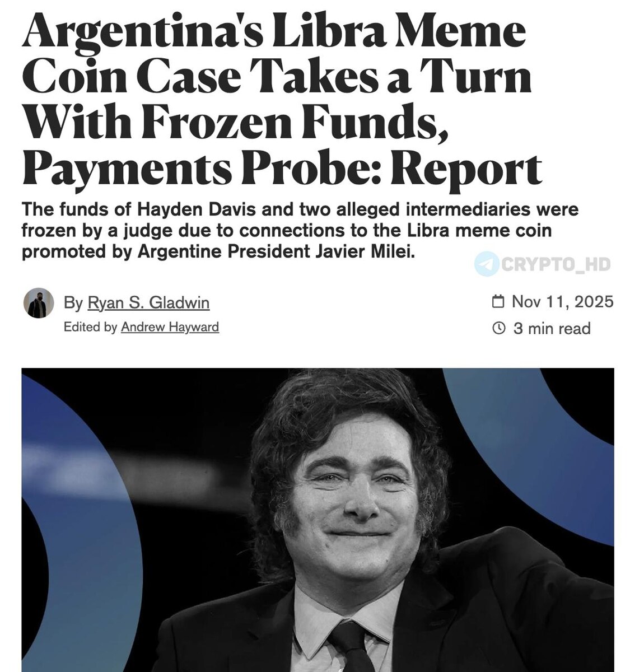Select the Nov 11, 2025 publish date
This screenshot has height=672, width=630.
coord(562,302)
